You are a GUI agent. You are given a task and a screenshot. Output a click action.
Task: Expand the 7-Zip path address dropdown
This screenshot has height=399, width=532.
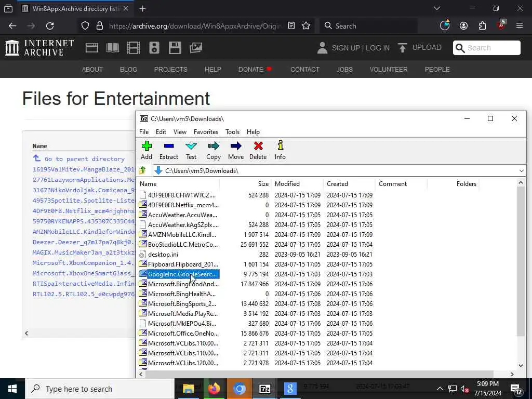point(522,170)
